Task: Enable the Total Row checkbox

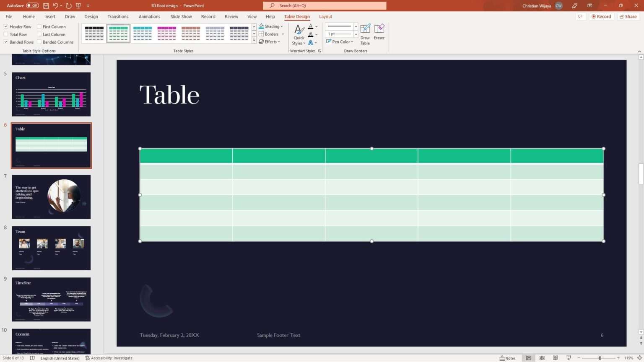Action: coord(6,34)
